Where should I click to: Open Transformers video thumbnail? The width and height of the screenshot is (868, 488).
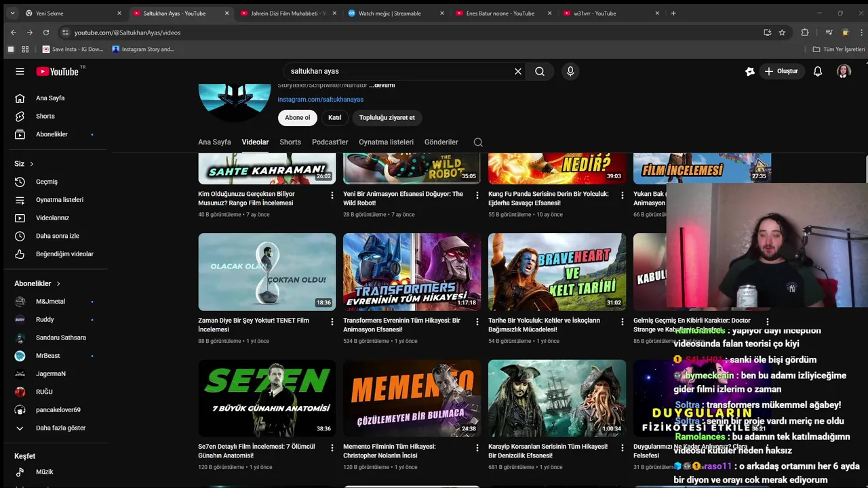pos(412,272)
